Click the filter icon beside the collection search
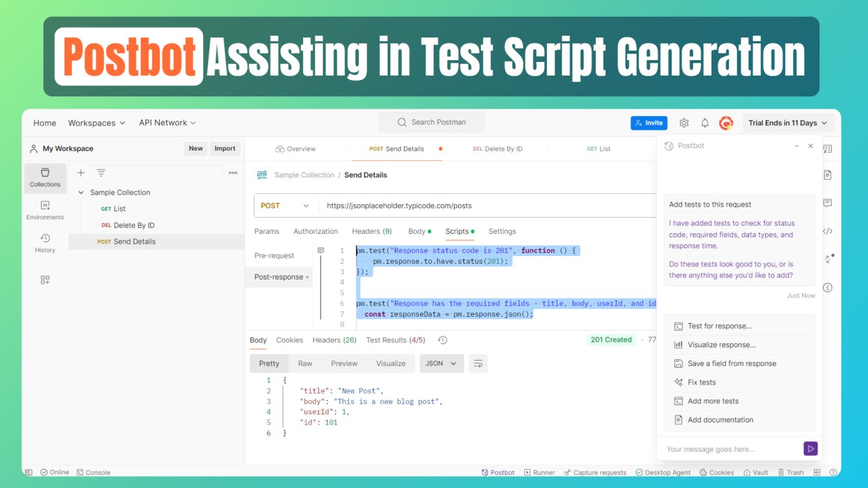 pos(101,173)
